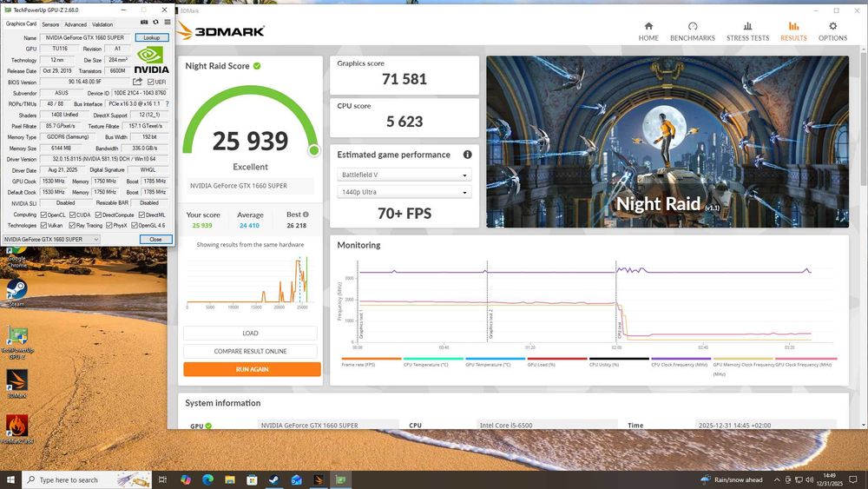Image resolution: width=868 pixels, height=489 pixels.
Task: Switch to Graphics Card tab
Action: click(x=21, y=23)
